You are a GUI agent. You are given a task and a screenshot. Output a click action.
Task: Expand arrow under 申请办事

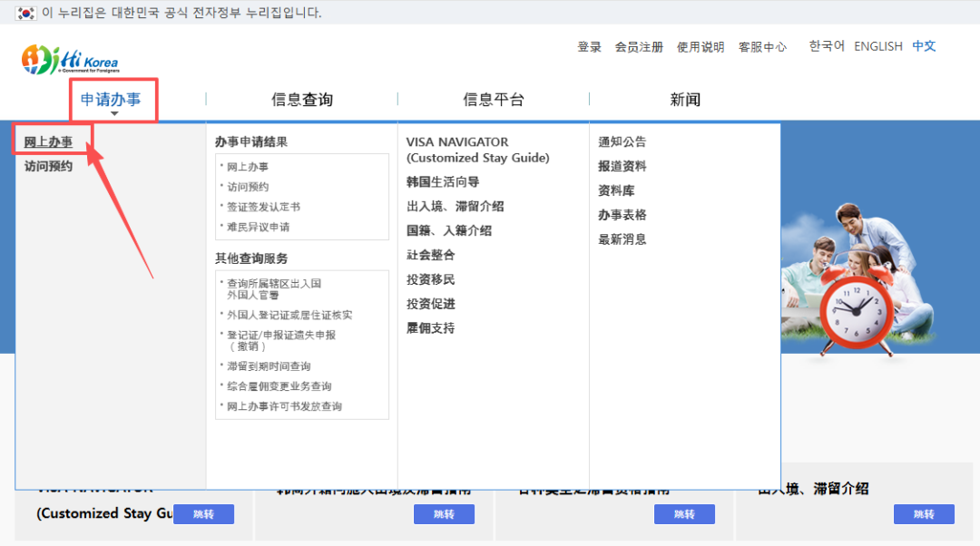pos(113,113)
